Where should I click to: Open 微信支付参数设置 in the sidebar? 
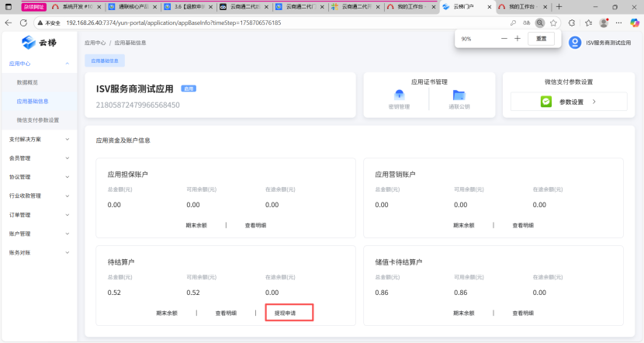click(x=37, y=120)
